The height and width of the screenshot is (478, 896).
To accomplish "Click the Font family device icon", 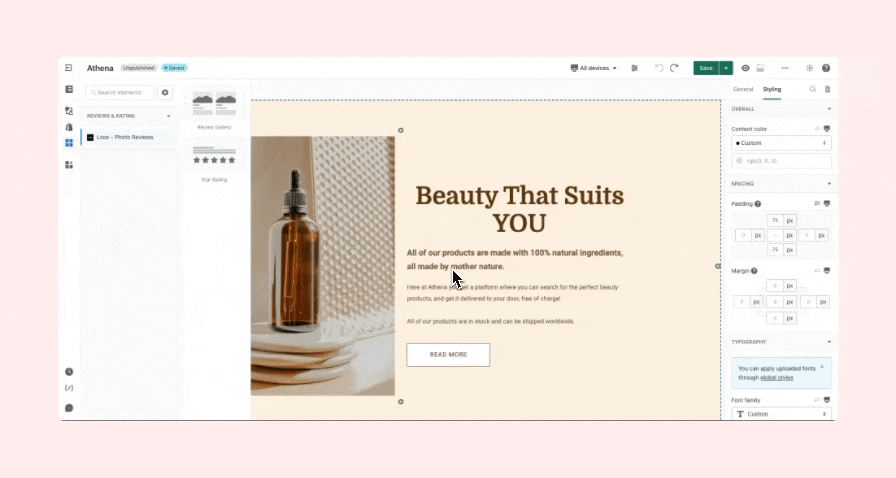I will point(826,400).
